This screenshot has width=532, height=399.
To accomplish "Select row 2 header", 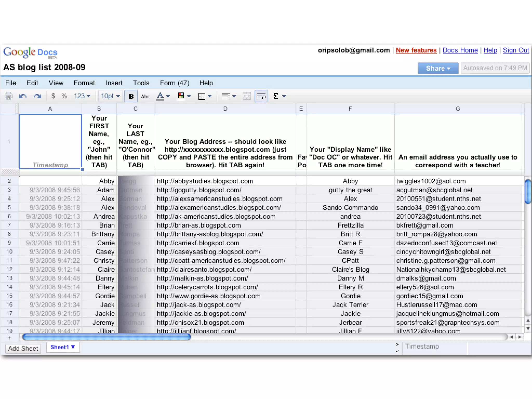I will point(9,181).
